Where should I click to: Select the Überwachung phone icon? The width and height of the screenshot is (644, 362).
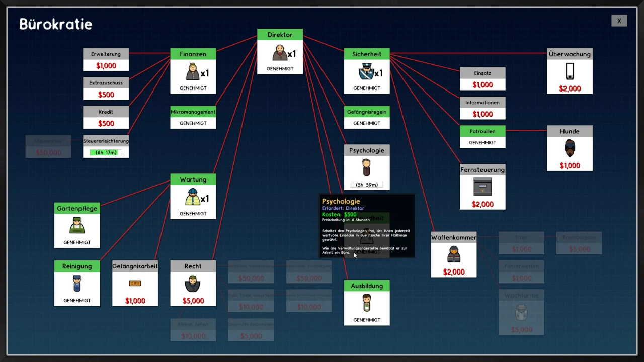pos(570,71)
